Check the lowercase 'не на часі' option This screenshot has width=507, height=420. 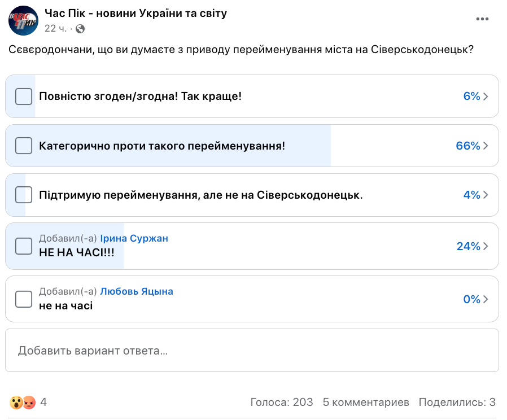tap(24, 299)
